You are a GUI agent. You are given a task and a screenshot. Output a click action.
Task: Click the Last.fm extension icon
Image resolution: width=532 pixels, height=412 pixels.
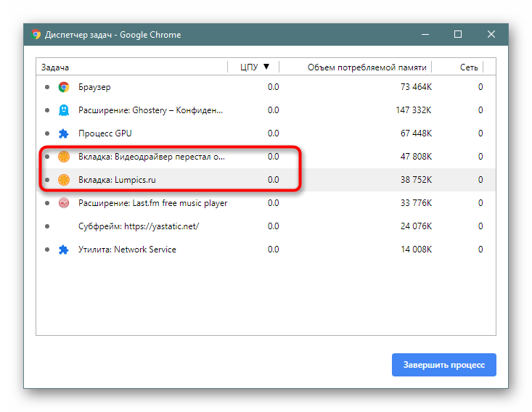[x=64, y=203]
